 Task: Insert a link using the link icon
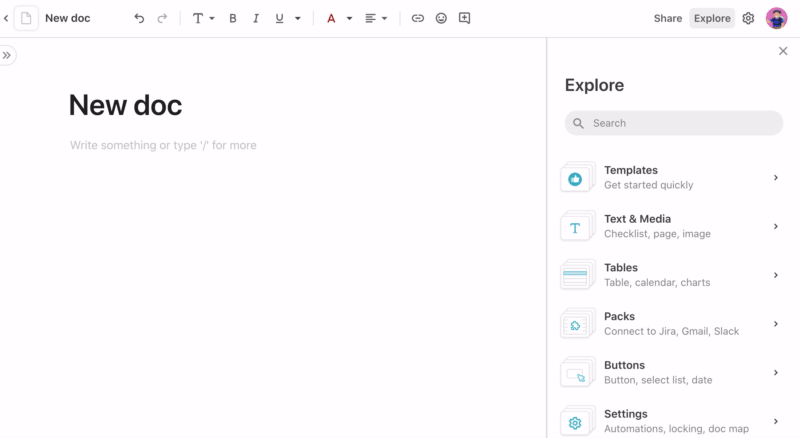click(417, 18)
